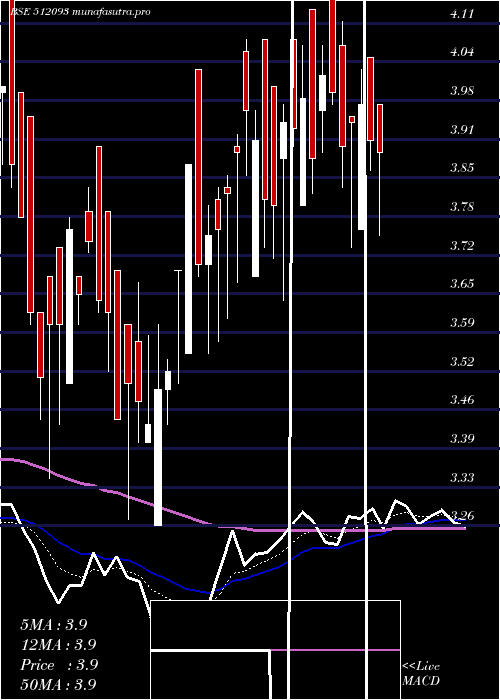Click the 3.33 price axis label
The height and width of the screenshot is (700, 500).
click(462, 478)
